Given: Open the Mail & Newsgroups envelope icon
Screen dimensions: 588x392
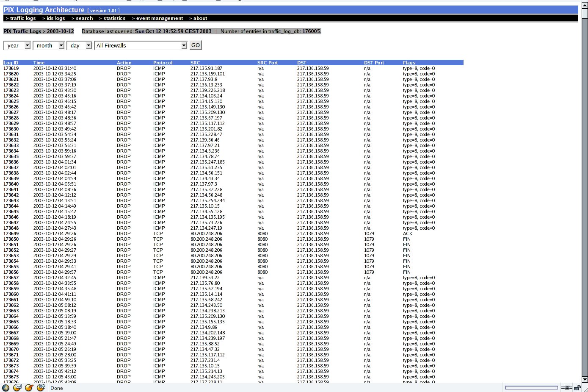Looking at the screenshot, I should (x=17, y=388).
